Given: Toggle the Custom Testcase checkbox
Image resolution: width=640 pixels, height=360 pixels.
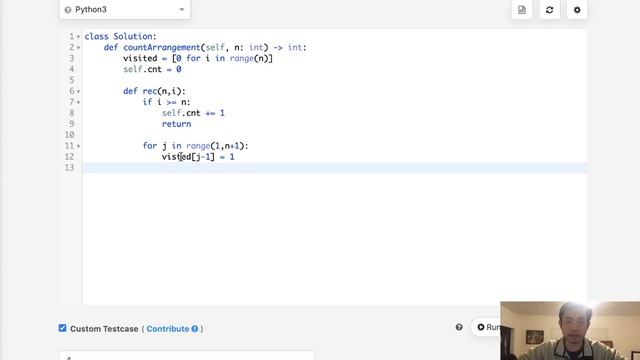Looking at the screenshot, I should point(62,328).
